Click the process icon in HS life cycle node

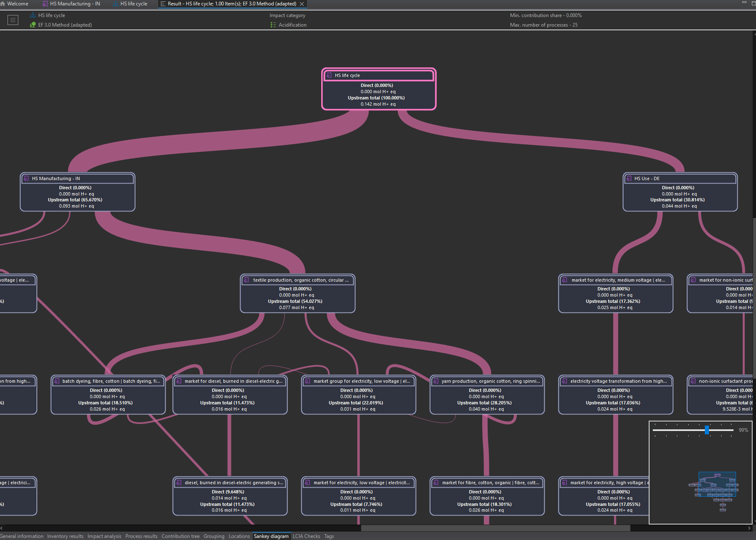point(329,75)
